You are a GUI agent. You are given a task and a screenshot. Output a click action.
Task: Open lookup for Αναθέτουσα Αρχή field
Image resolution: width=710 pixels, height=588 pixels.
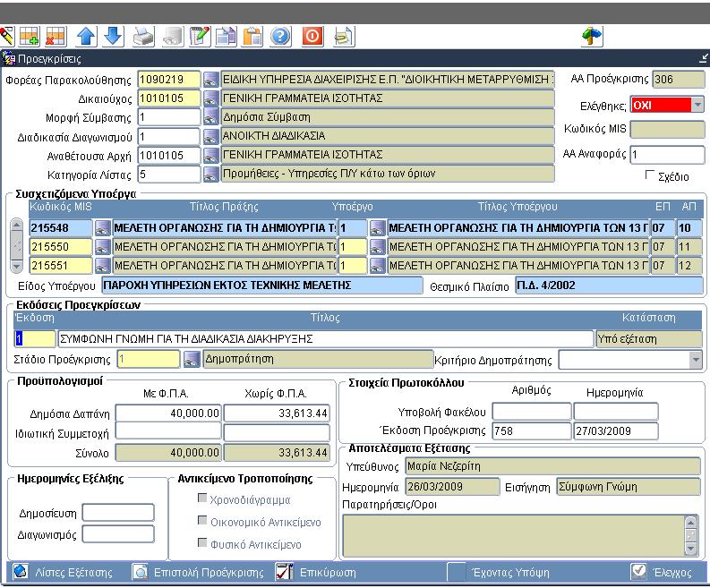(x=210, y=155)
